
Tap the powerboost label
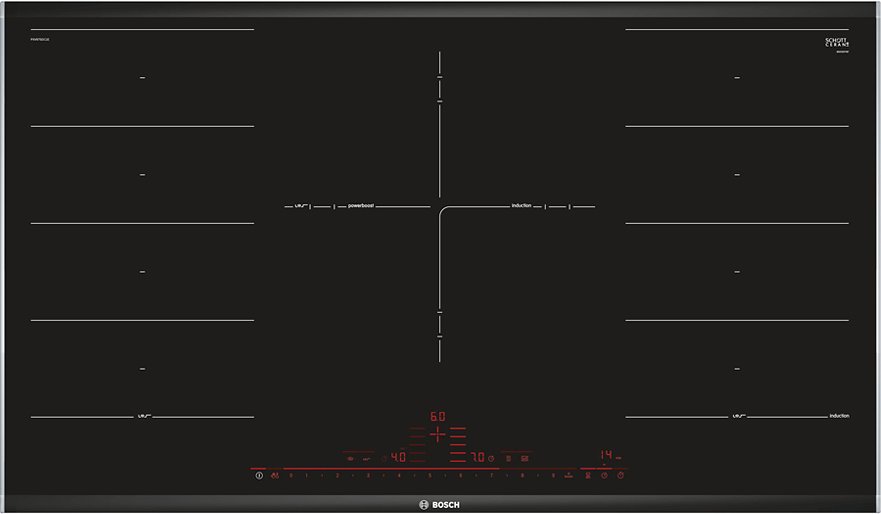click(361, 206)
